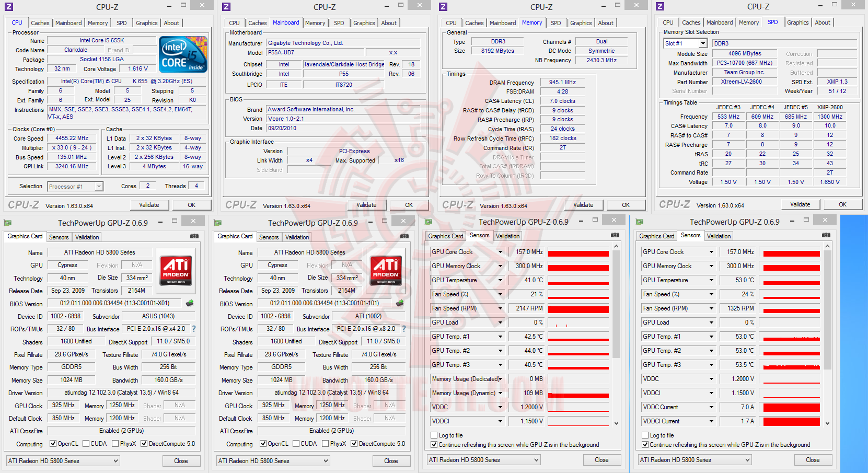
Task: Toggle PhysX checkbox in ASUS subvendor GPU-Z window
Action: click(x=115, y=444)
